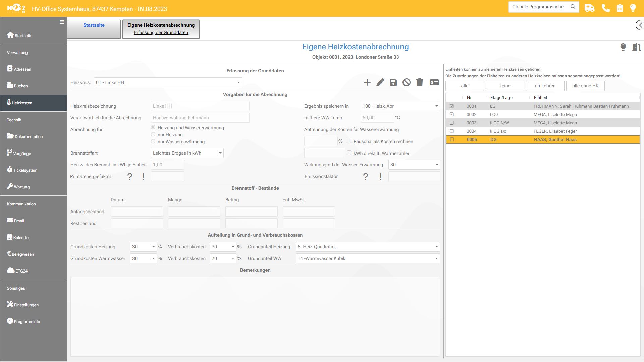Image resolution: width=644 pixels, height=362 pixels.
Task: Open 'Grundkosten Warmwasser' percentage dropdown
Action: click(x=144, y=258)
